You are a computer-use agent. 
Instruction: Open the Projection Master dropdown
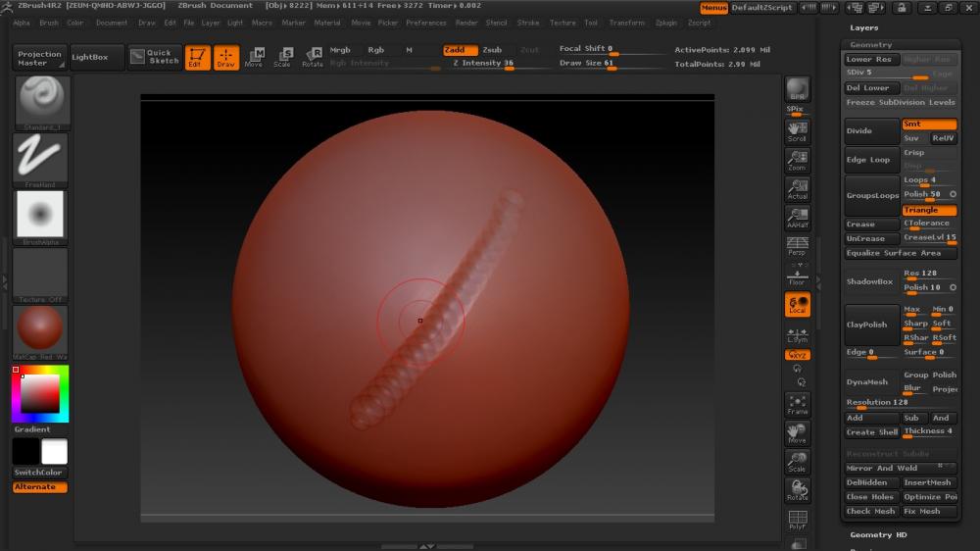[40, 58]
